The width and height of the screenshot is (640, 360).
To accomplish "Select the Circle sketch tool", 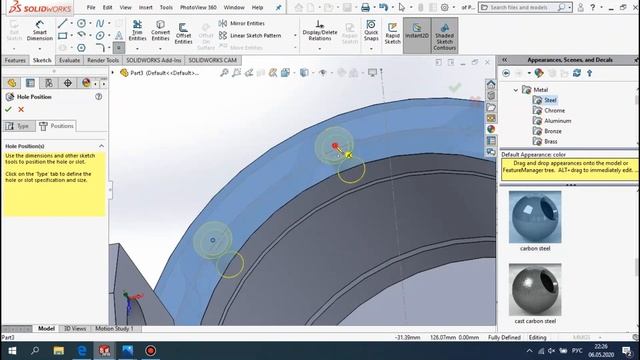I will 82,24.
